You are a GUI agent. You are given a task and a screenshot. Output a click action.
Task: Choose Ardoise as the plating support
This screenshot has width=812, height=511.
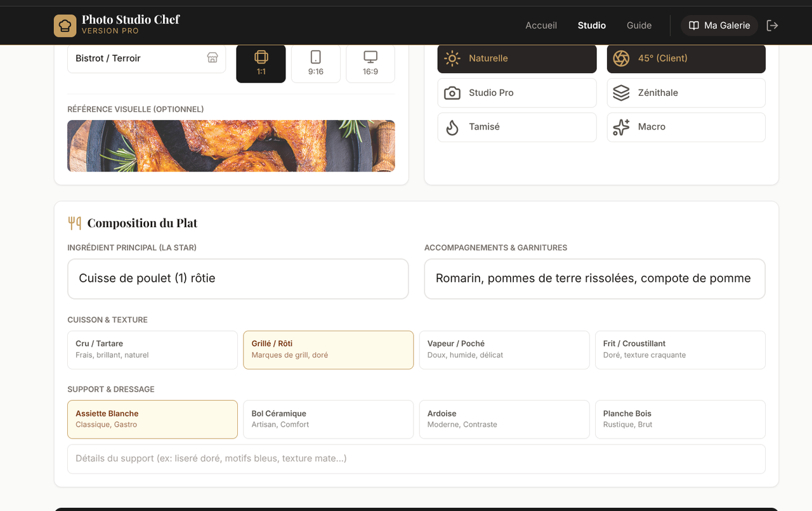504,419
